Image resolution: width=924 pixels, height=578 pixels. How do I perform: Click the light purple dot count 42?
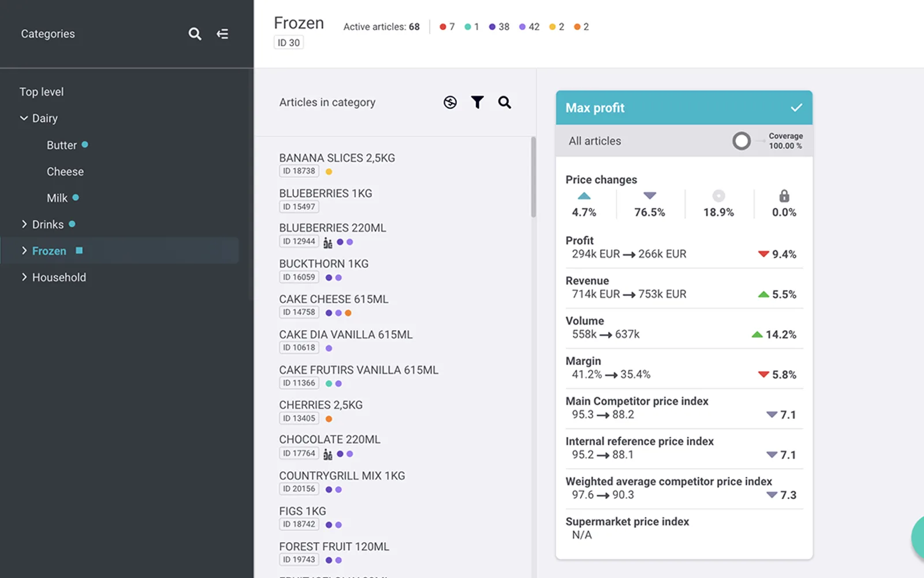[529, 27]
